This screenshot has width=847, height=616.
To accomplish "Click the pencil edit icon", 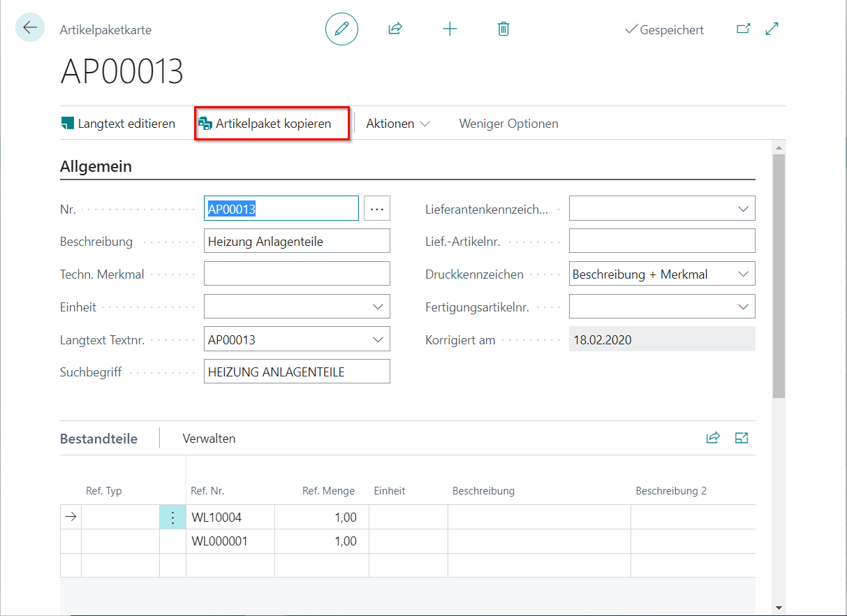I will 341,29.
